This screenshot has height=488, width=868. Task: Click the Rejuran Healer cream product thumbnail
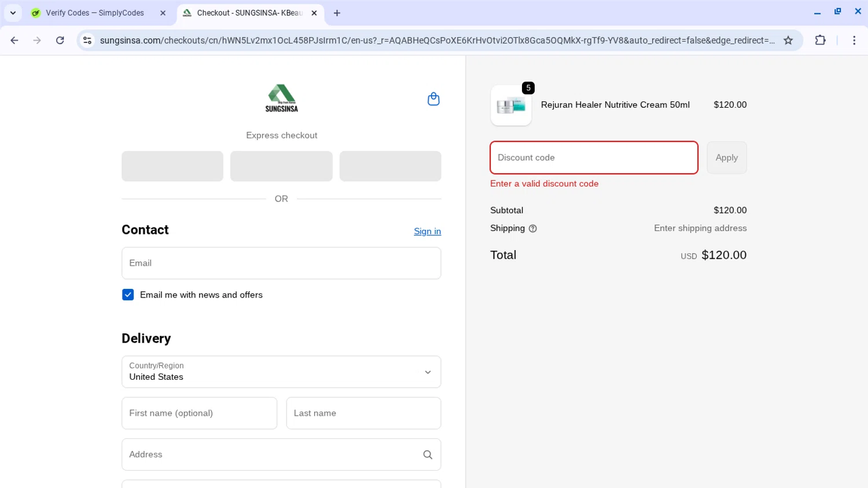pos(511,105)
